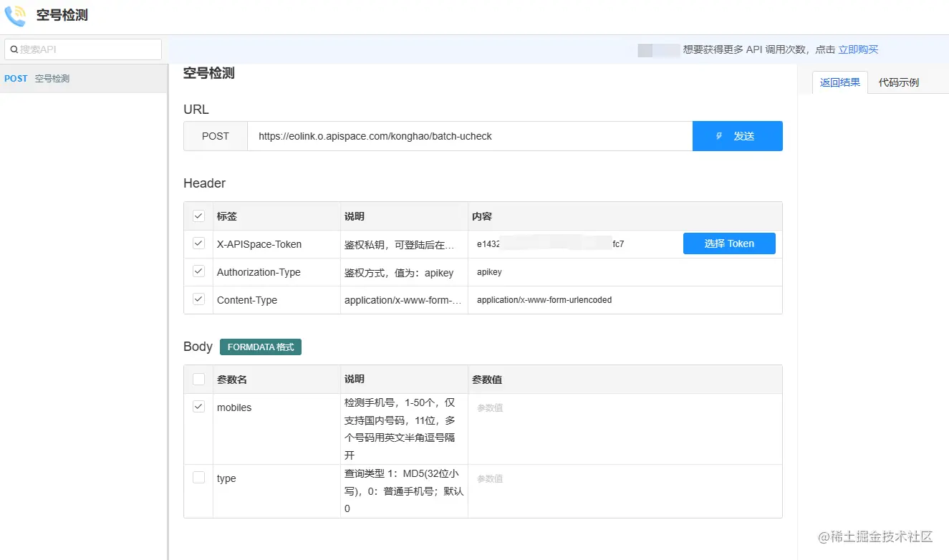949x560 pixels.
Task: Click the POST method selector in URL row
Action: 216,136
